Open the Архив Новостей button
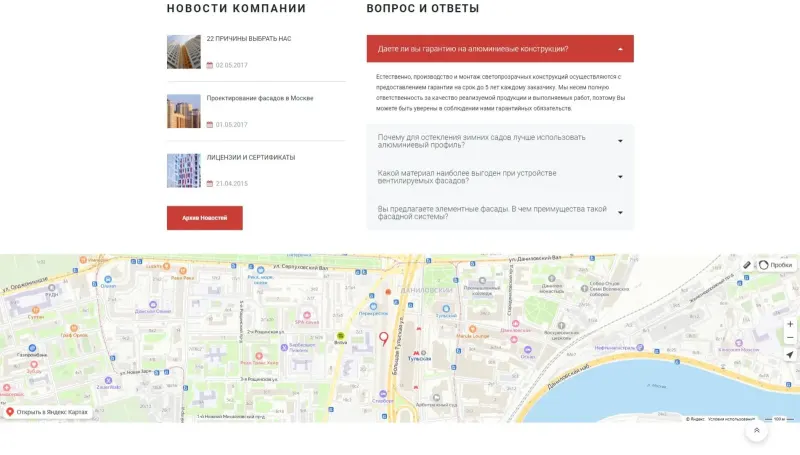The image size is (800, 455). [x=205, y=218]
